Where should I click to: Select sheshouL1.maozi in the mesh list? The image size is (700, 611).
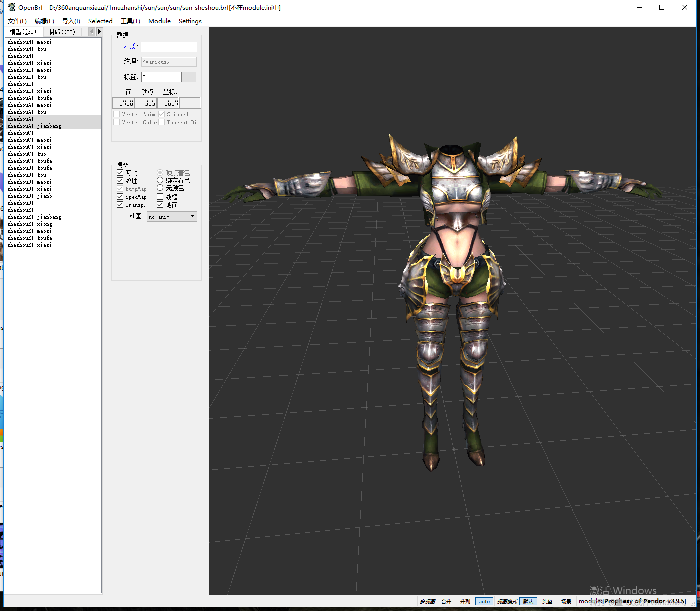pyautogui.click(x=53, y=70)
